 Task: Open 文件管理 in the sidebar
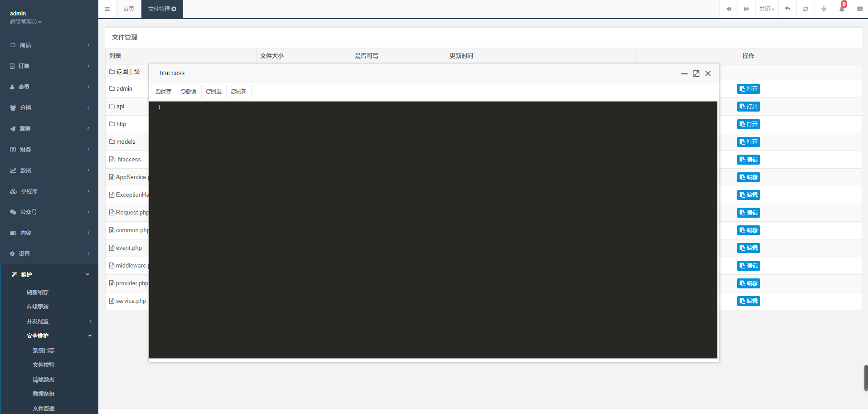[x=44, y=408]
